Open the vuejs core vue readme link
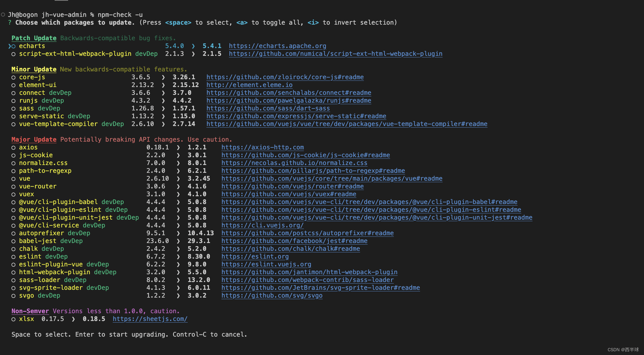 pyautogui.click(x=332, y=179)
